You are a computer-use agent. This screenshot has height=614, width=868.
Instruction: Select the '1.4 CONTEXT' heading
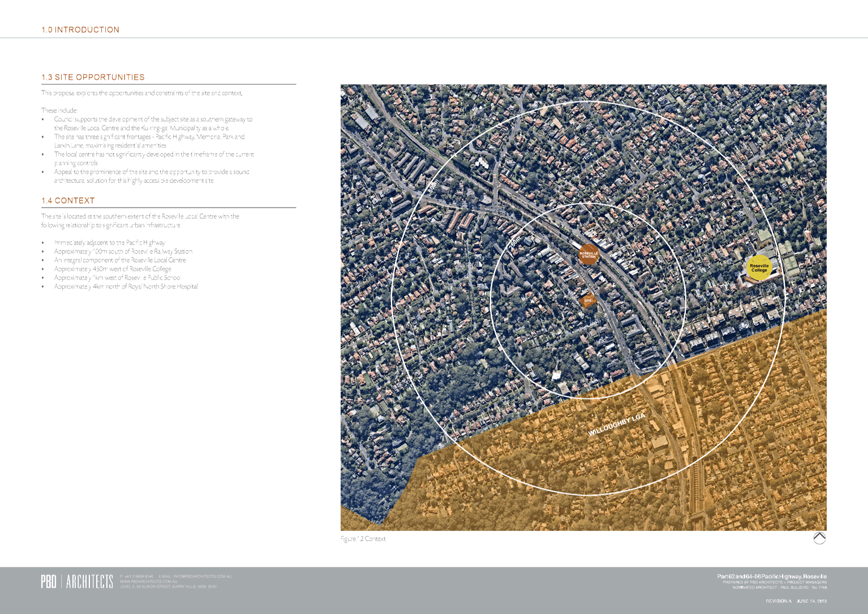coord(68,200)
